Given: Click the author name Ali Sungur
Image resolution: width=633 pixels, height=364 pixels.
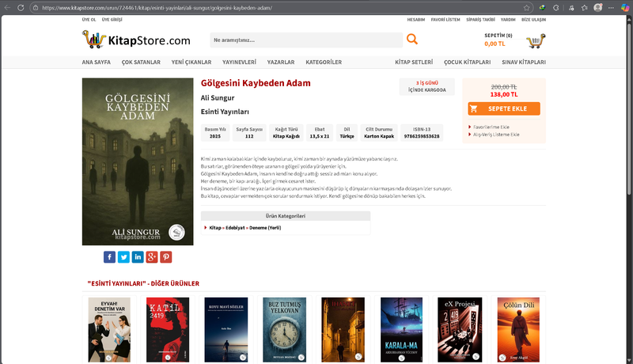Looking at the screenshot, I should (218, 98).
